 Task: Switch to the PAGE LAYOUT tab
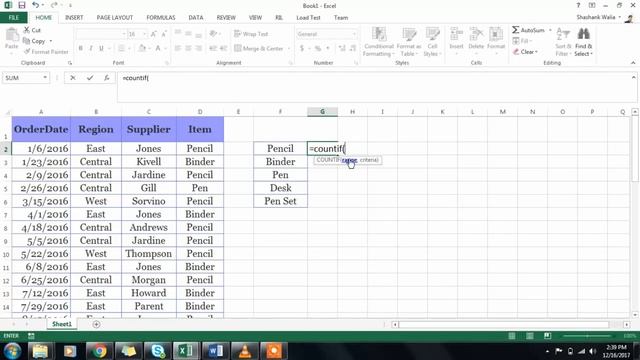coord(115,18)
